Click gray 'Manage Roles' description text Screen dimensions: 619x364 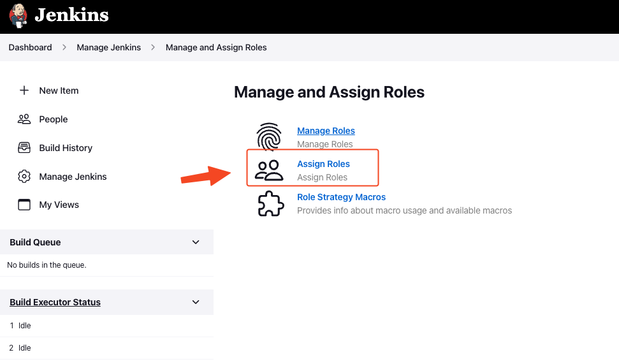(x=325, y=144)
